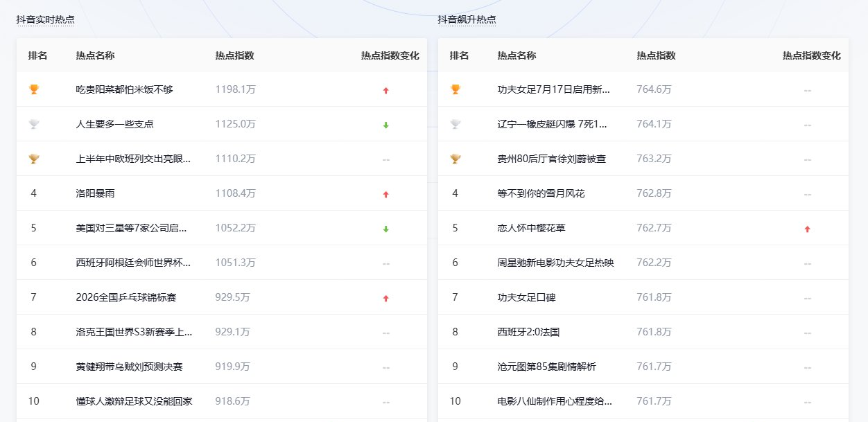The width and height of the screenshot is (868, 422).
Task: Click the 1052.2万 index value
Action: point(236,228)
